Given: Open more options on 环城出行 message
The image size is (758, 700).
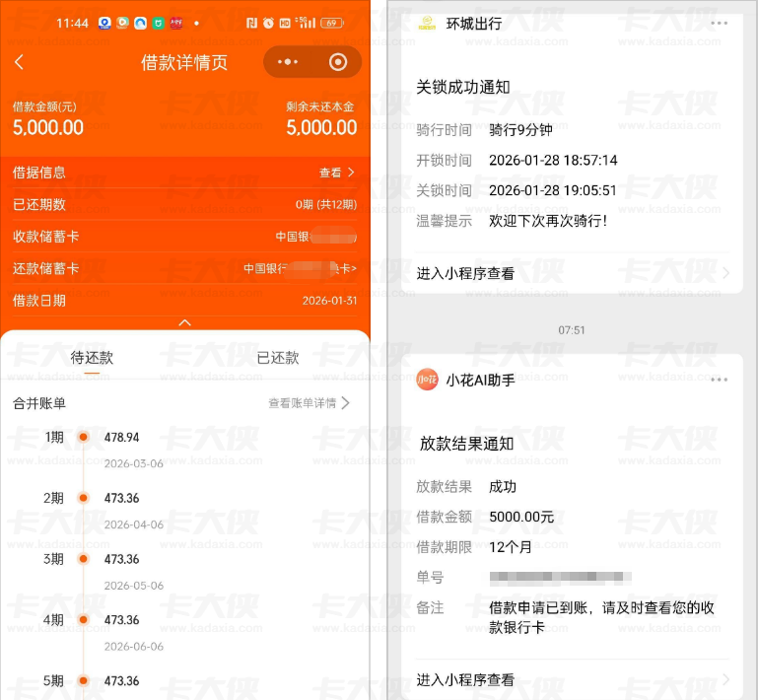Looking at the screenshot, I should coord(720,24).
